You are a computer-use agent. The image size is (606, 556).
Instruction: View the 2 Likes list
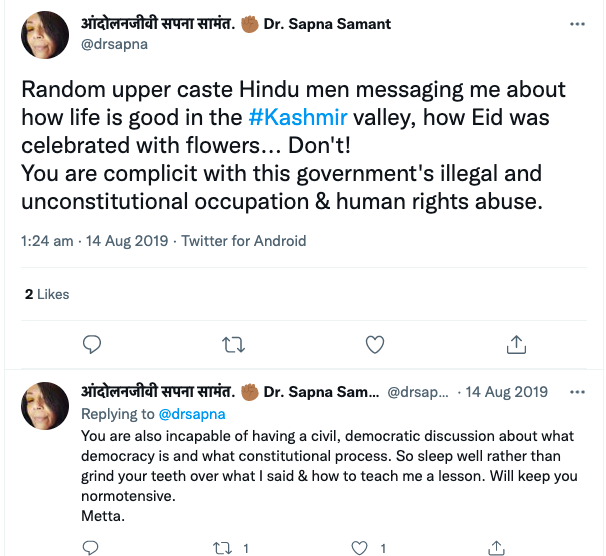pos(47,294)
